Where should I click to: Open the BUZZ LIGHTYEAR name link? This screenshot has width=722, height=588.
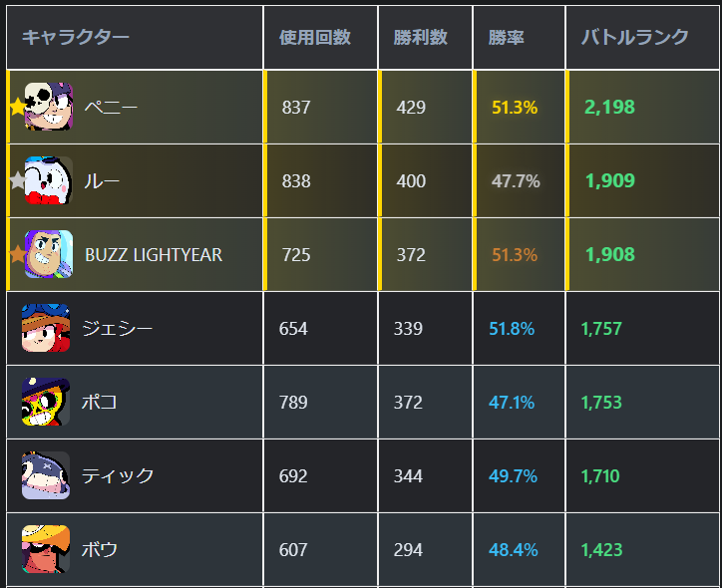point(154,254)
